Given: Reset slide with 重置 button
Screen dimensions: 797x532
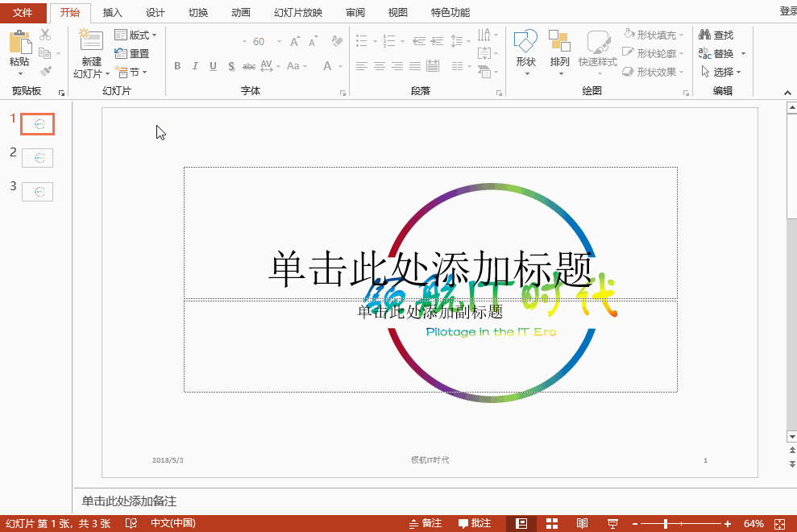Looking at the screenshot, I should [x=132, y=53].
